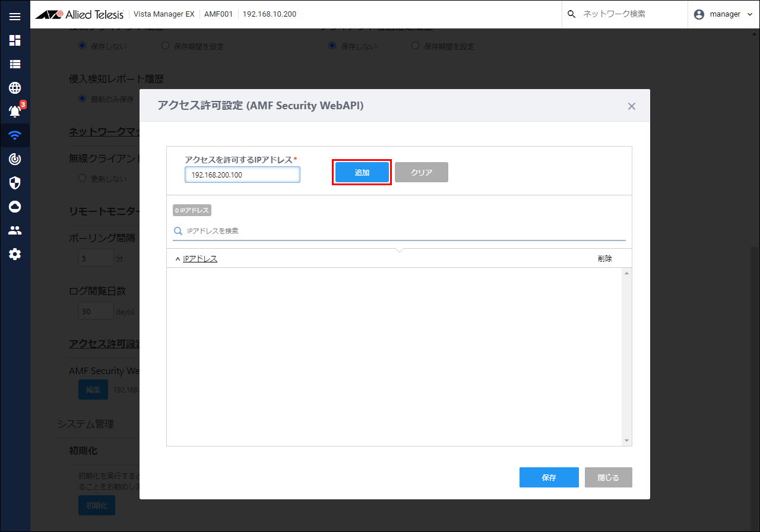Click 閉じる to dismiss the dialog
This screenshot has width=760, height=532.
tap(608, 477)
